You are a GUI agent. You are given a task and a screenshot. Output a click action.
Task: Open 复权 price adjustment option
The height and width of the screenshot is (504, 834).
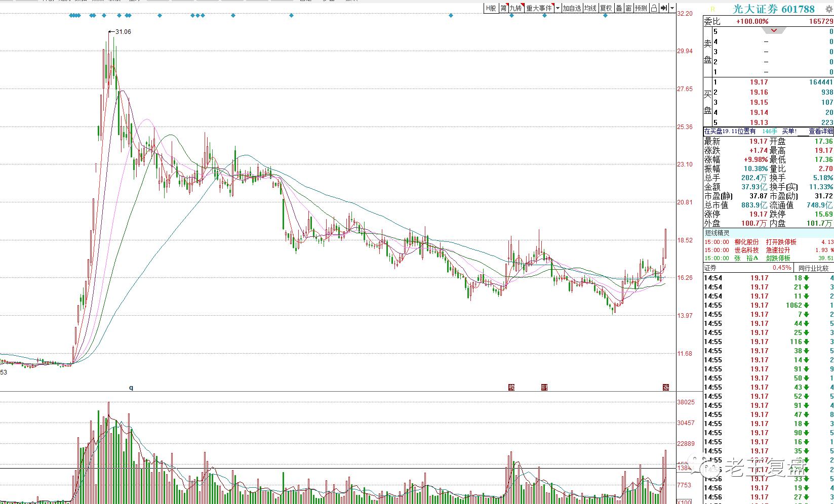coord(606,8)
